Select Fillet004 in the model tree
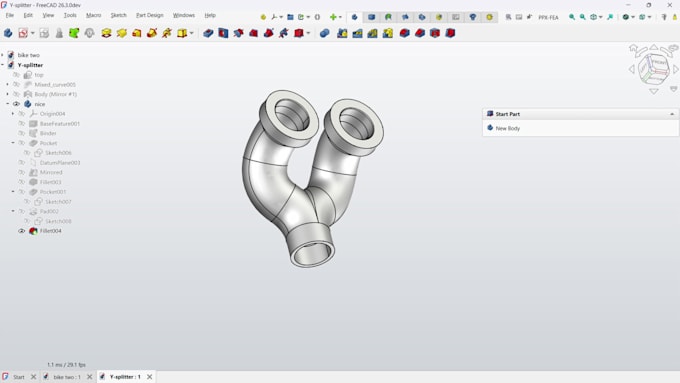This screenshot has width=680, height=383. pos(50,231)
